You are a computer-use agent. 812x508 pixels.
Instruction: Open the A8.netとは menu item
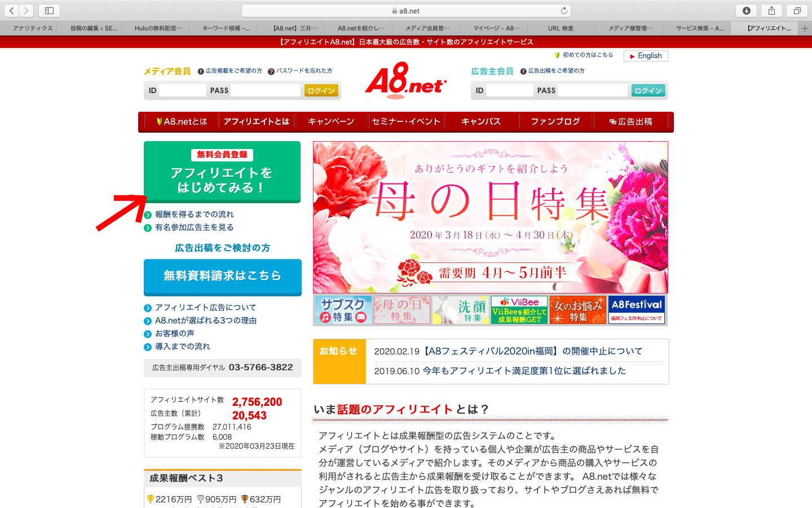[x=182, y=121]
